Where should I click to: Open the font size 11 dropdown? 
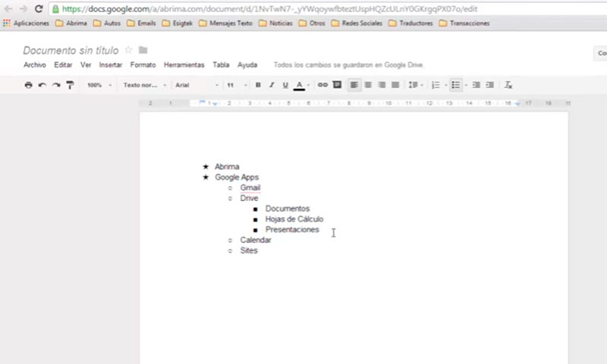pyautogui.click(x=237, y=85)
